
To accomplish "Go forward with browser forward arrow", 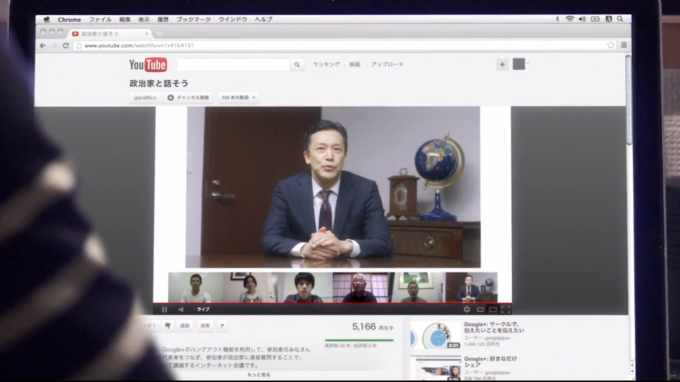I will pyautogui.click(x=54, y=45).
